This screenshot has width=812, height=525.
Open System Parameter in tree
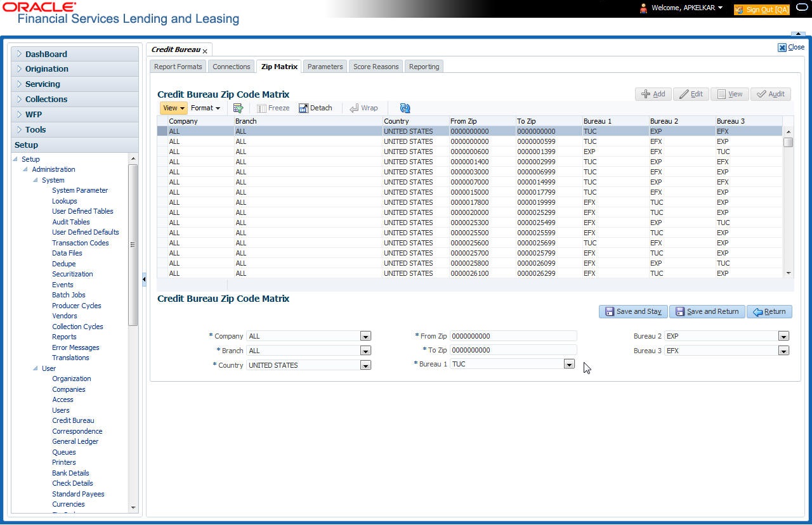coord(80,190)
